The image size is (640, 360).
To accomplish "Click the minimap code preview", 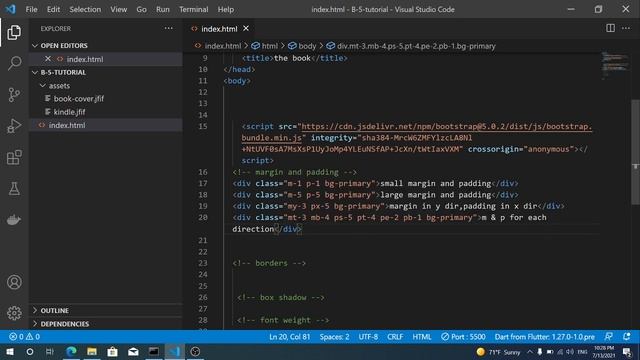I will point(615,65).
